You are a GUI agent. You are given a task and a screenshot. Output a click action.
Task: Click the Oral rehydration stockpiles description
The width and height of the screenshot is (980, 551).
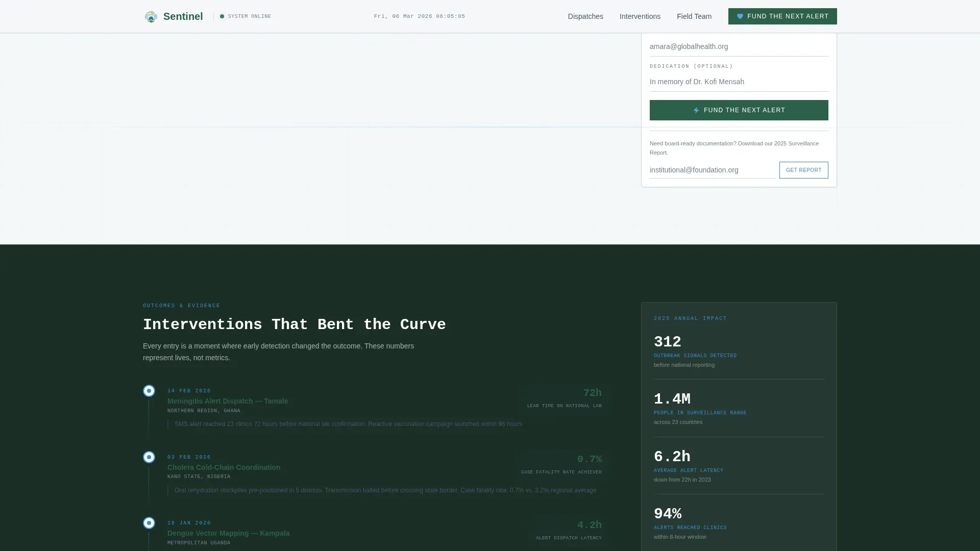pyautogui.click(x=386, y=490)
